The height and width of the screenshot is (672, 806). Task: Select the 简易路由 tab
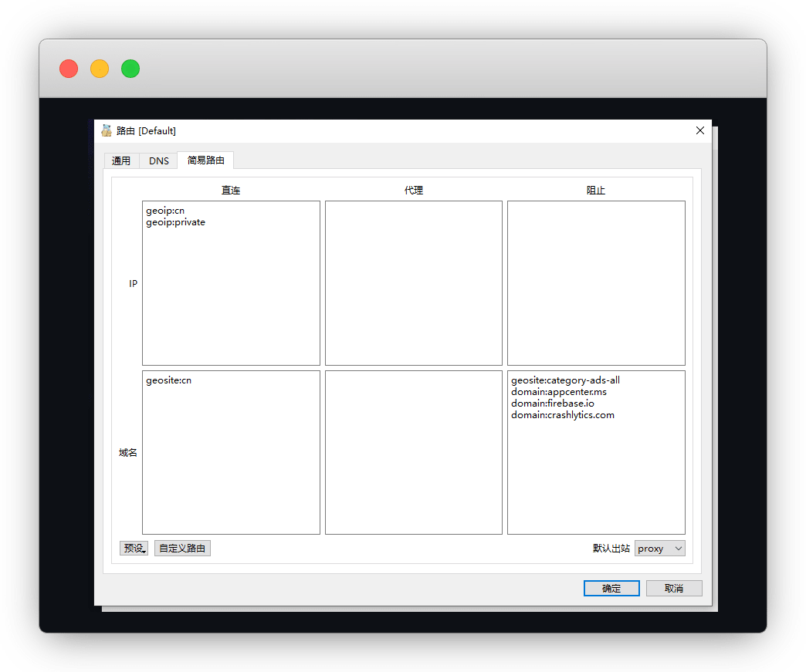[x=206, y=160]
